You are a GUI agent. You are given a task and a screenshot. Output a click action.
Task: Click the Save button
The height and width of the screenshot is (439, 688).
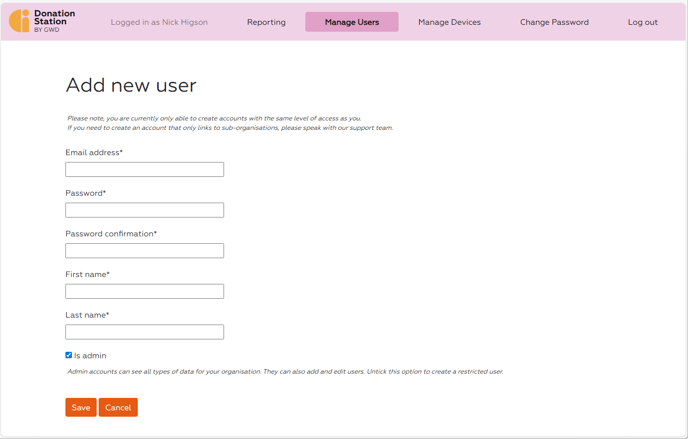[81, 407]
